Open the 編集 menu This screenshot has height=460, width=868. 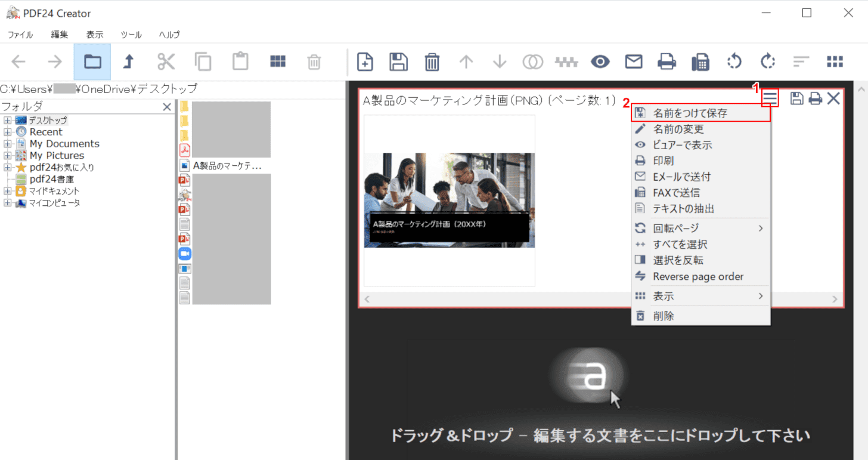[60, 35]
